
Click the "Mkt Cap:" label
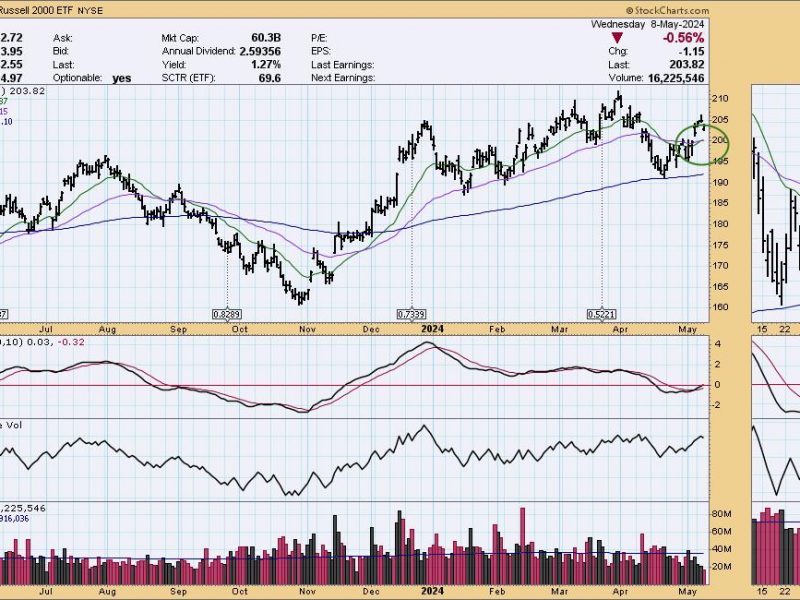180,38
